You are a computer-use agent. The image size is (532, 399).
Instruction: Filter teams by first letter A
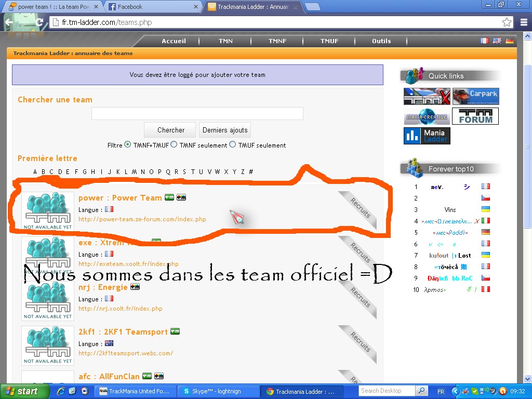35,171
